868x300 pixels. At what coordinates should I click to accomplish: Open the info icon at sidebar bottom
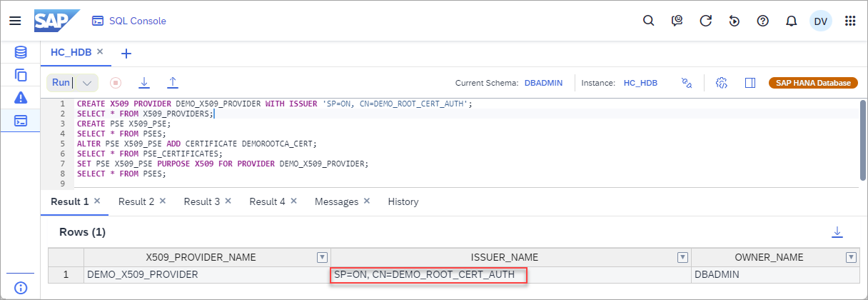click(21, 287)
